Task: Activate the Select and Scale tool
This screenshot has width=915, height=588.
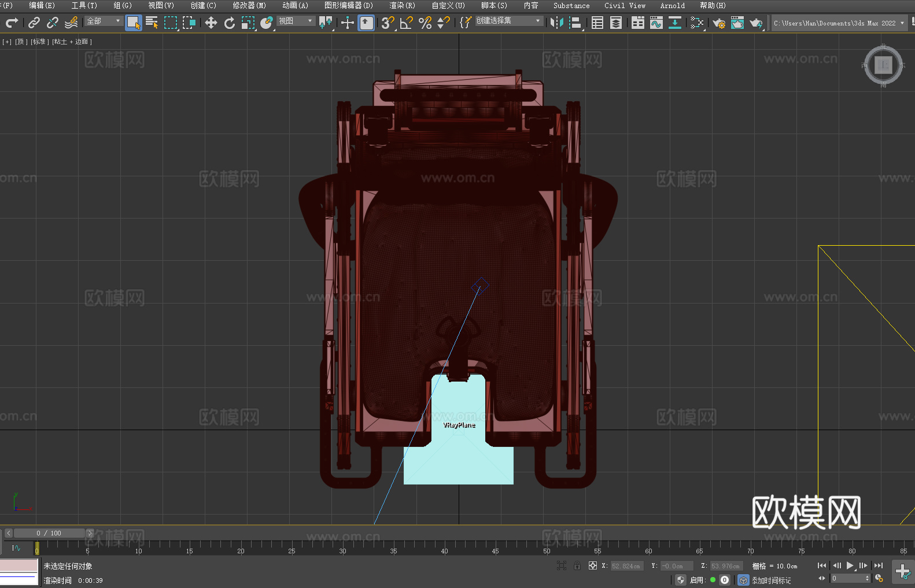Action: (x=248, y=23)
